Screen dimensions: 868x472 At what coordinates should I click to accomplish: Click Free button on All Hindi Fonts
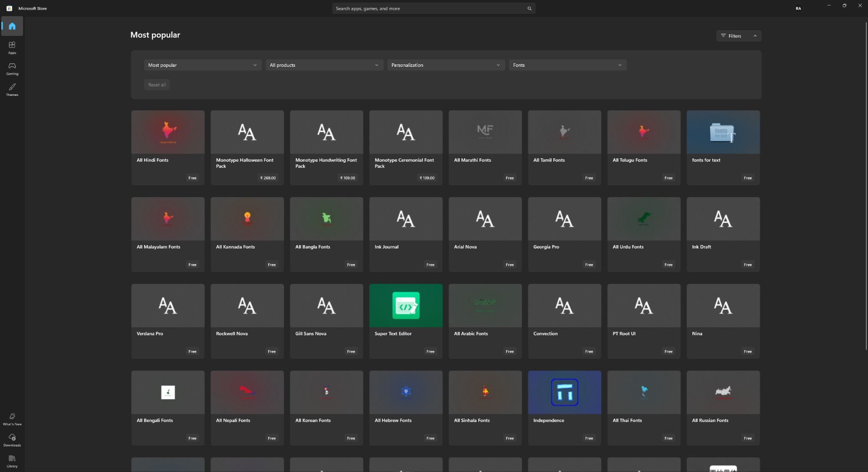pos(192,178)
